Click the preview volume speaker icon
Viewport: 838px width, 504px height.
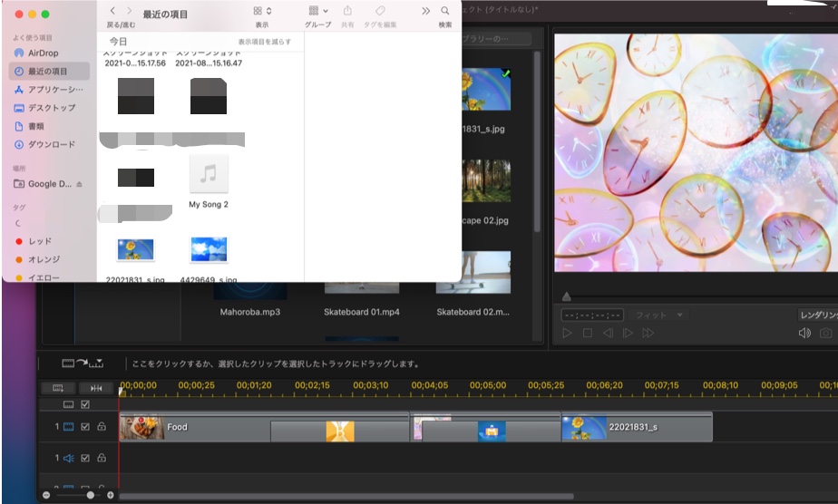[804, 334]
